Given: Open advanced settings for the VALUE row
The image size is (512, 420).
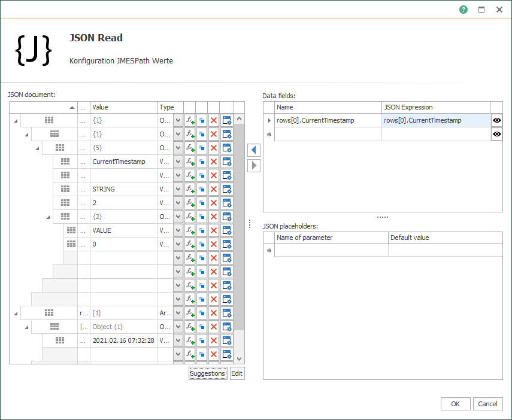Looking at the screenshot, I should click(x=227, y=230).
